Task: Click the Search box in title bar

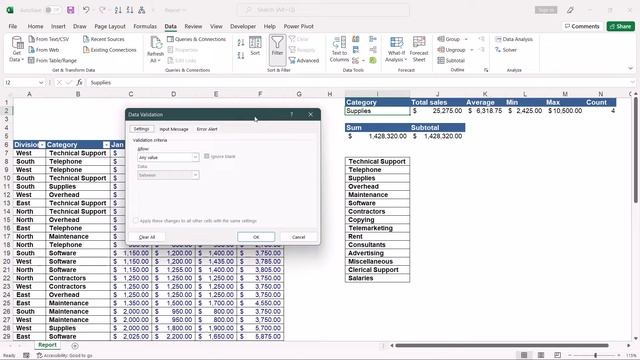Action: 323,10
